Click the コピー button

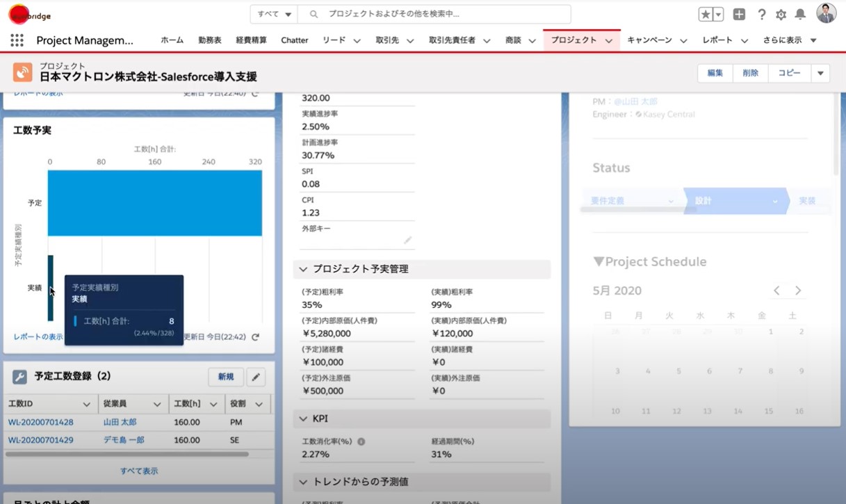[x=789, y=73]
